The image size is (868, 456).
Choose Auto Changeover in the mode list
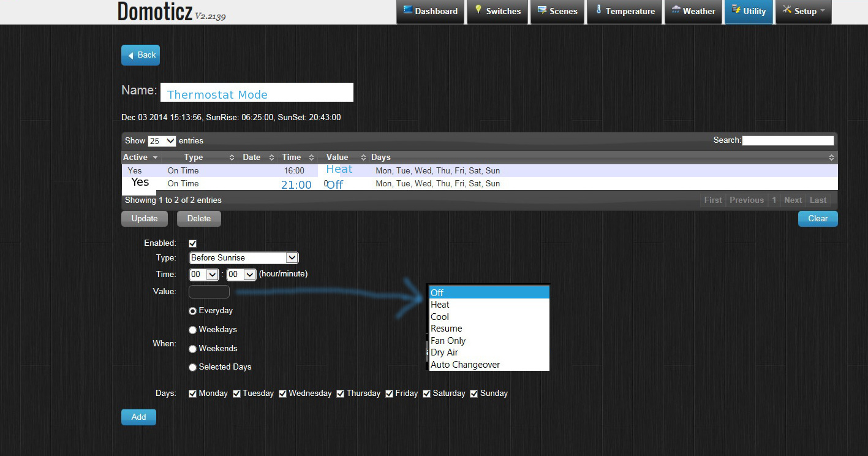(489, 365)
